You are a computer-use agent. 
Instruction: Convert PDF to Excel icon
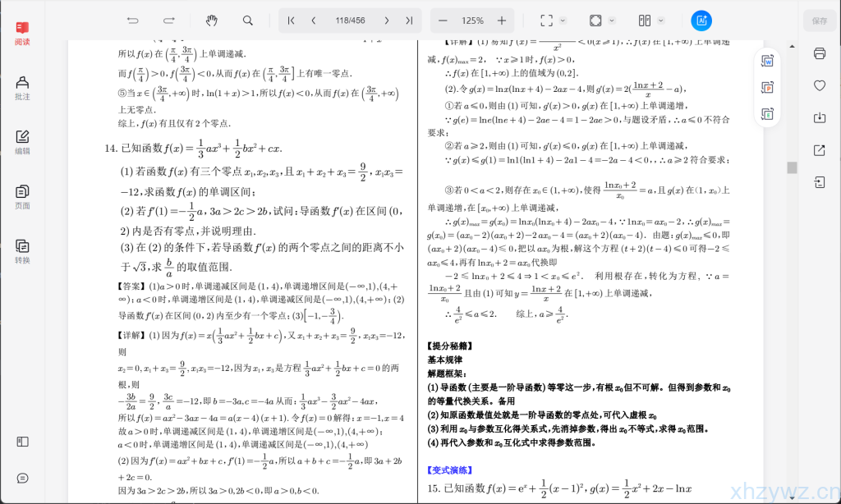[x=768, y=113]
